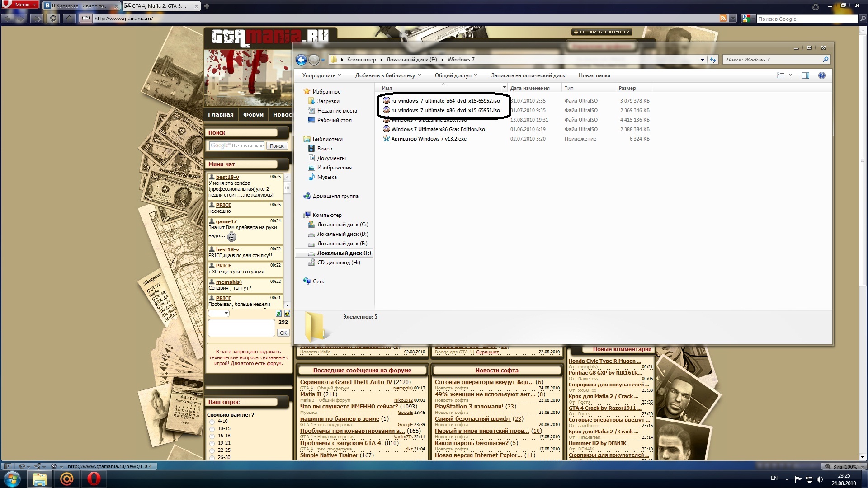
Task: Open the PlayStation 3 взломали news link
Action: (x=469, y=406)
